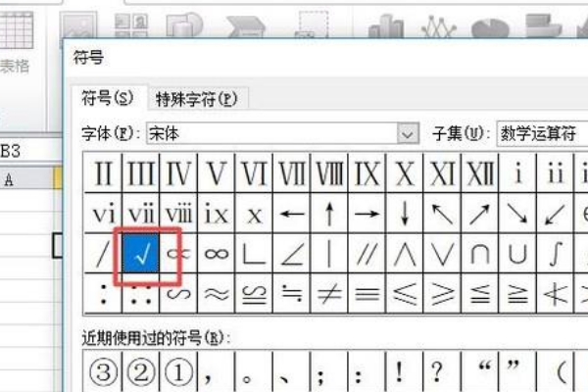Pick the not less-than ≮ symbol

(555, 293)
